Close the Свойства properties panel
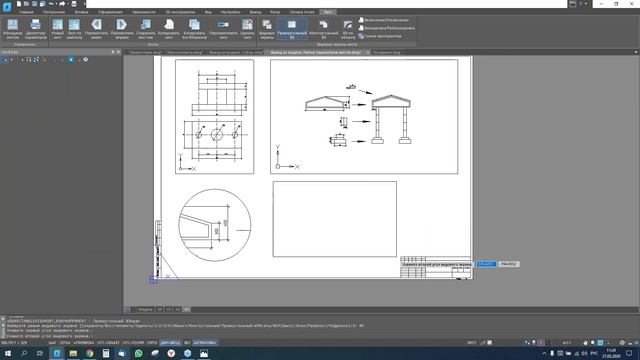Viewport: 640px width, 360px height. 119,52
